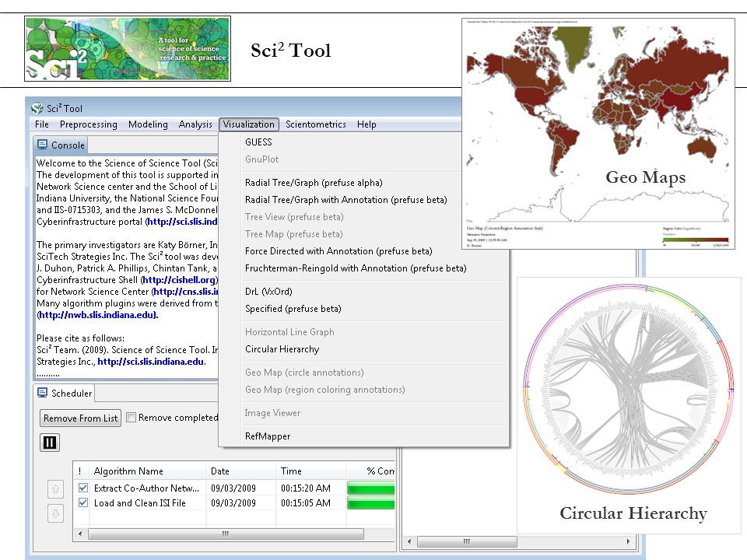Screen dimensions: 747x560
Task: Click the scheduler horizontal scrollbar thumb
Action: [226, 534]
